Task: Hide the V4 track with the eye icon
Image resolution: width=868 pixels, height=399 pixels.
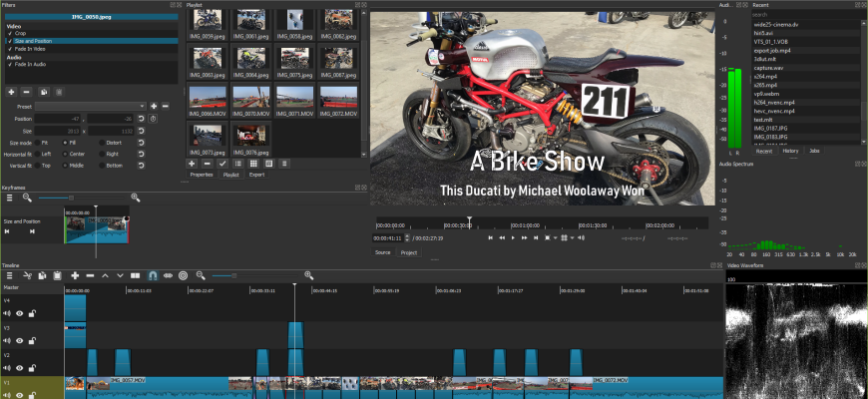Action: point(19,313)
